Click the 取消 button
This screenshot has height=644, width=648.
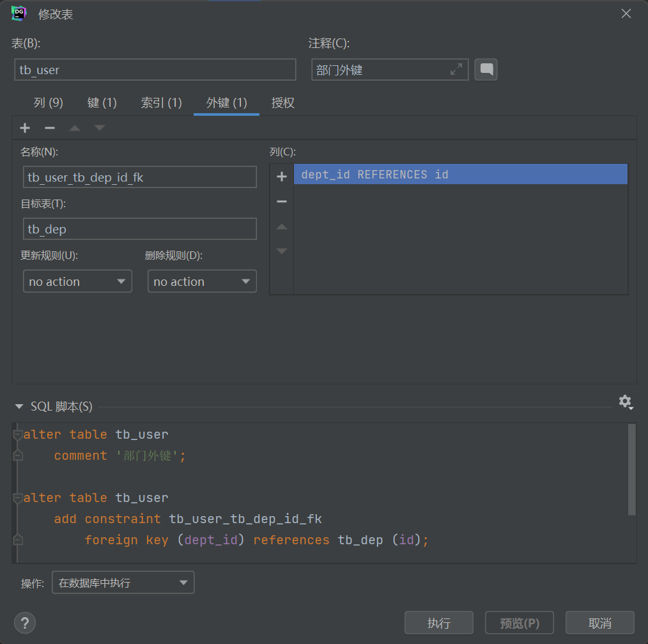coord(599,623)
